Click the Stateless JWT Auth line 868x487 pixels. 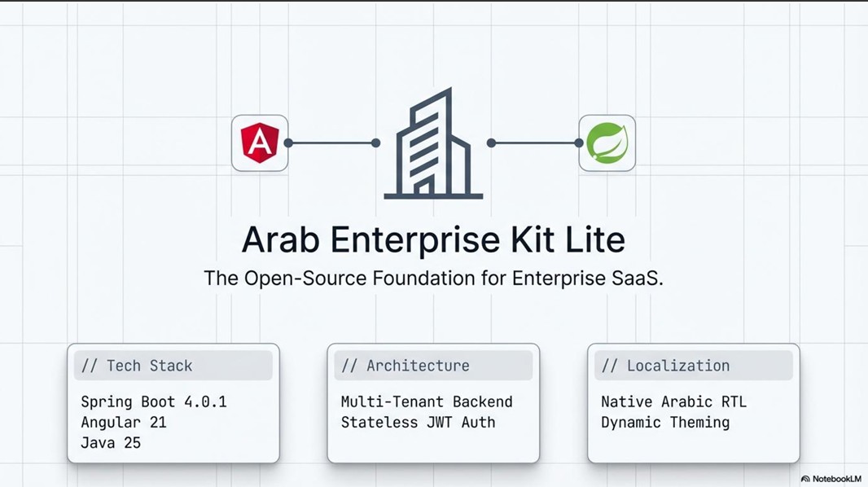tap(418, 422)
